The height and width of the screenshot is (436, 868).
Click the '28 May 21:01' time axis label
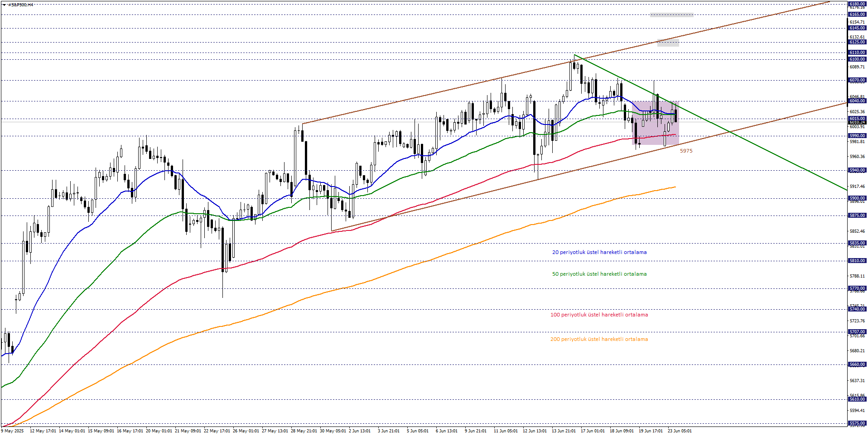click(304, 431)
